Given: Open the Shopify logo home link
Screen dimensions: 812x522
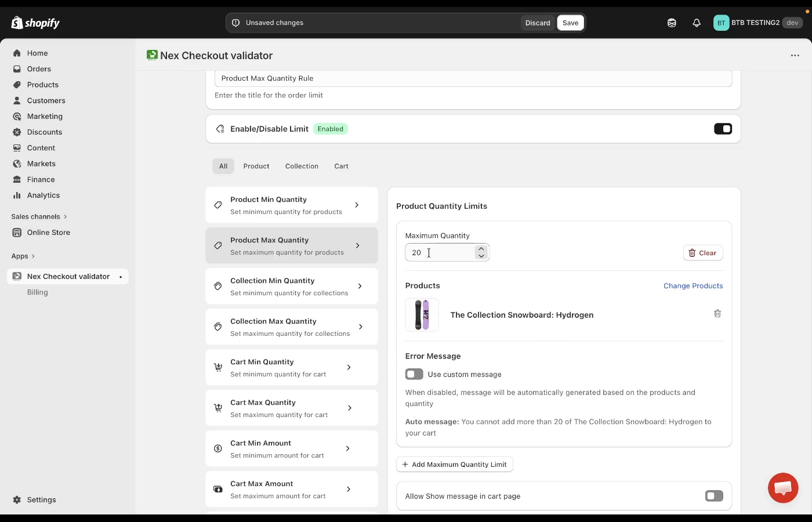Looking at the screenshot, I should click(35, 23).
